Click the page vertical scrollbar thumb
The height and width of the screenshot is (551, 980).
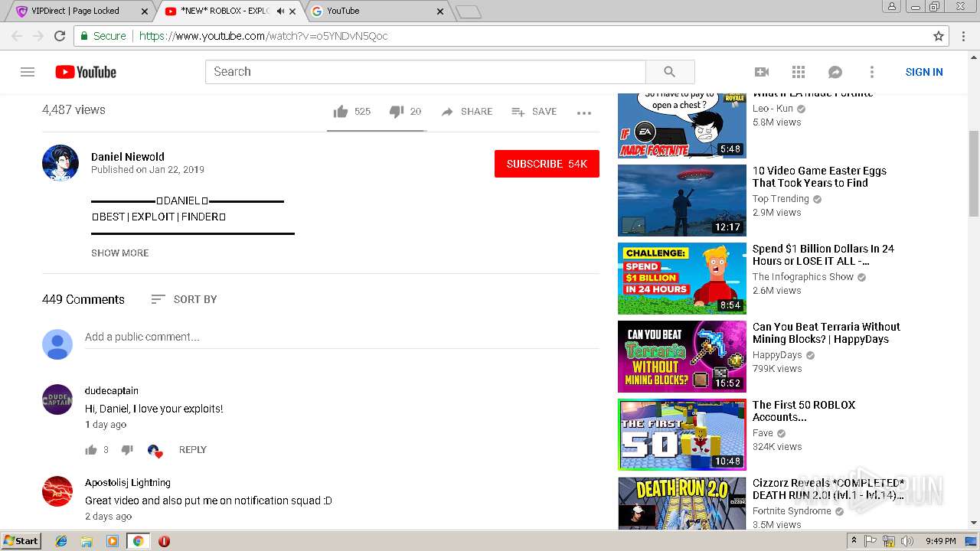(974, 174)
